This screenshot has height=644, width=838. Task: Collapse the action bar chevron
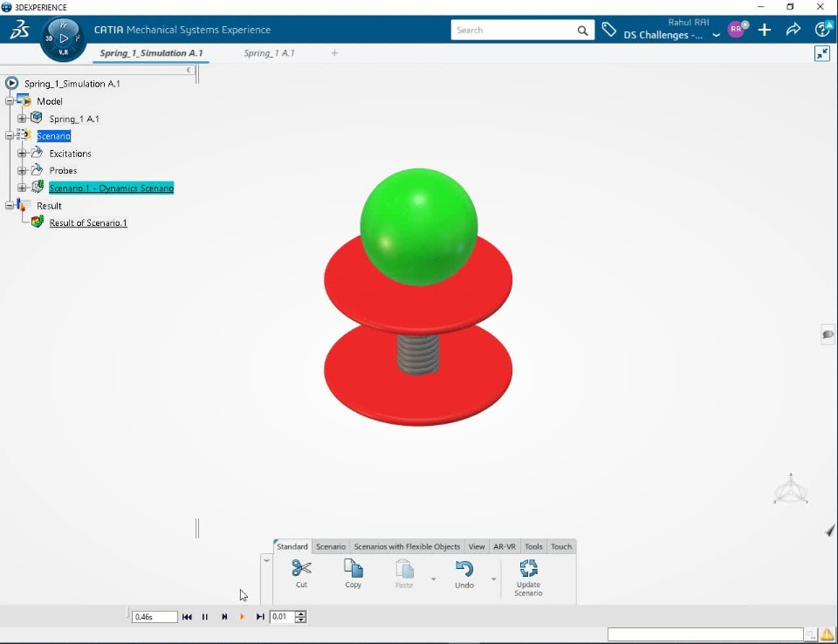pyautogui.click(x=266, y=560)
